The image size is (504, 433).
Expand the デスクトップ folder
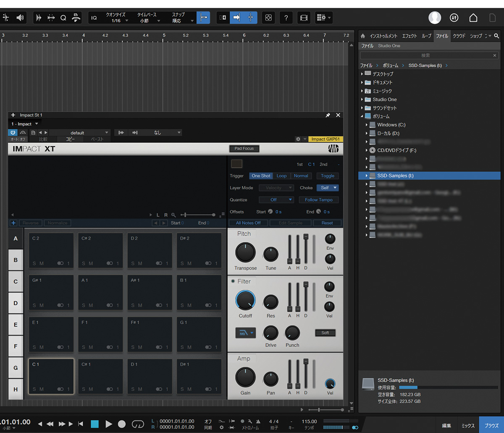point(362,74)
